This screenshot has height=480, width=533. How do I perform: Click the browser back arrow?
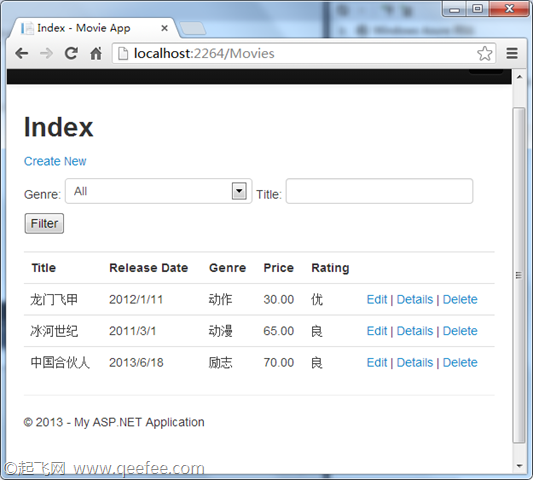click(22, 53)
